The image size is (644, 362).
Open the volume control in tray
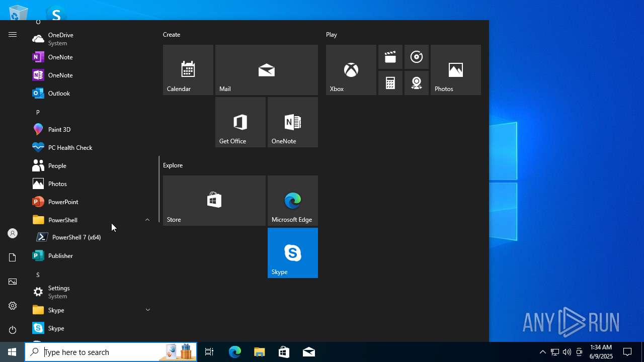(567, 352)
